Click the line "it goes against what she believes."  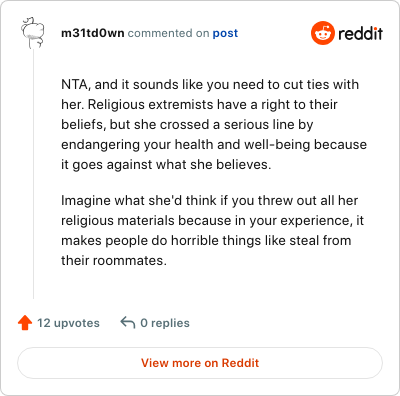click(166, 164)
